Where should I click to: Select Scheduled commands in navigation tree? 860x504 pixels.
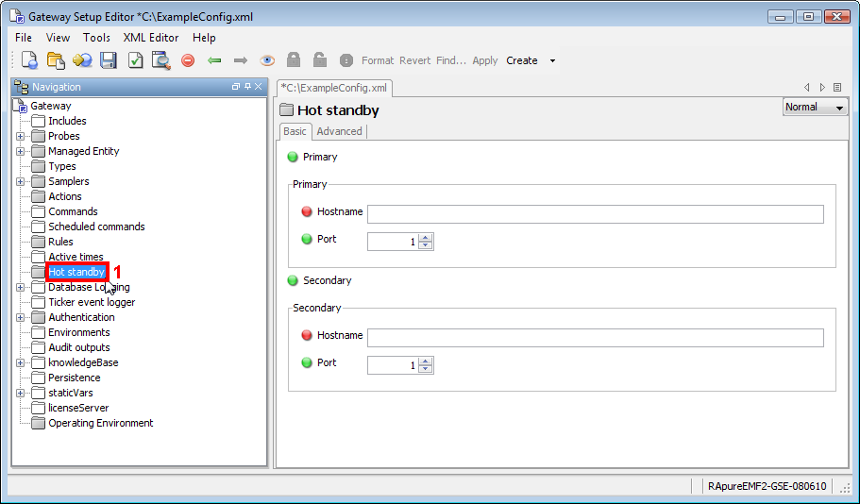point(96,227)
